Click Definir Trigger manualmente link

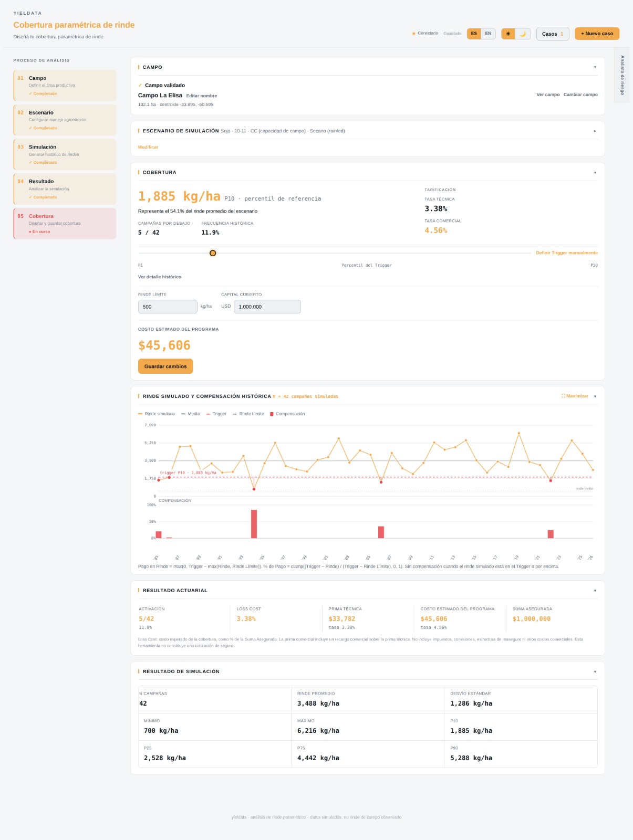click(567, 253)
